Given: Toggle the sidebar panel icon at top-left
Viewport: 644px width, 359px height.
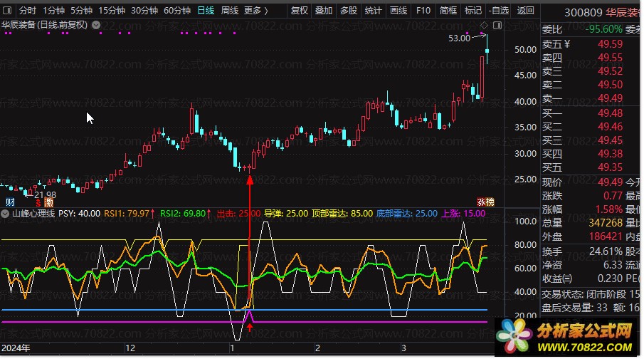Looking at the screenshot, I should point(7,10).
